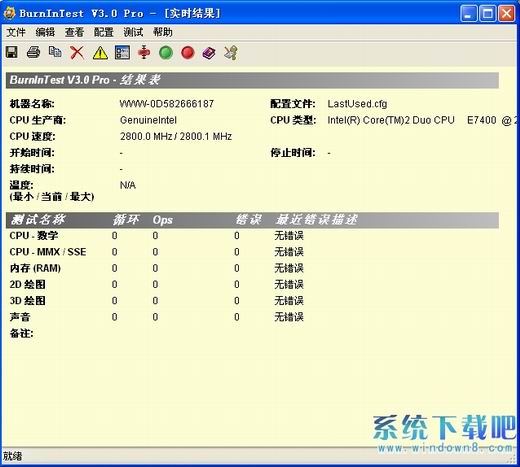This screenshot has width=520, height=467.
Task: Click the GenuineIntel value
Action: tap(148, 120)
